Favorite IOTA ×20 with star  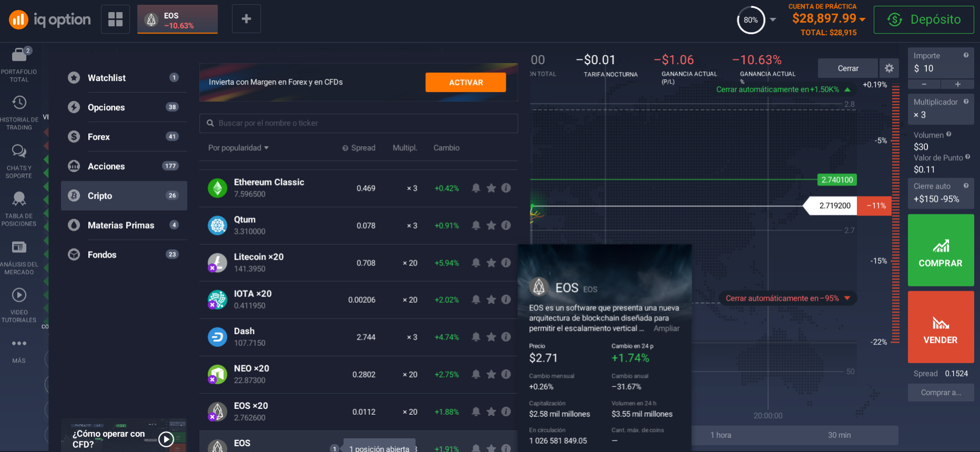pos(491,300)
